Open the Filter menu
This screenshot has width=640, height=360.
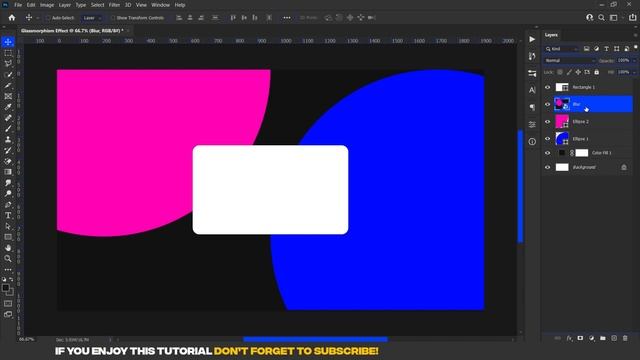[x=114, y=5]
